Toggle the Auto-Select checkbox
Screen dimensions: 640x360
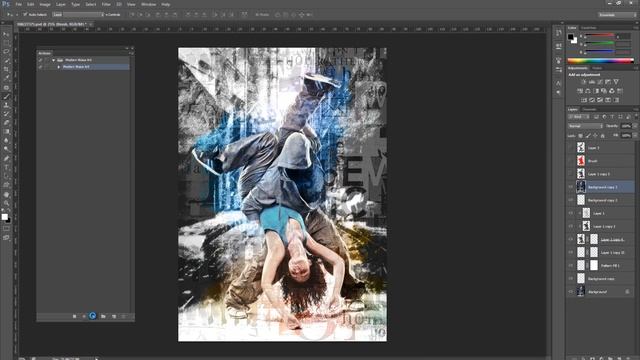point(25,14)
